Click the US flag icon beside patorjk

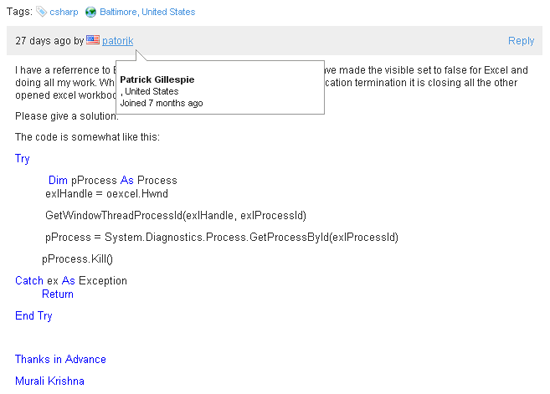[x=93, y=40]
